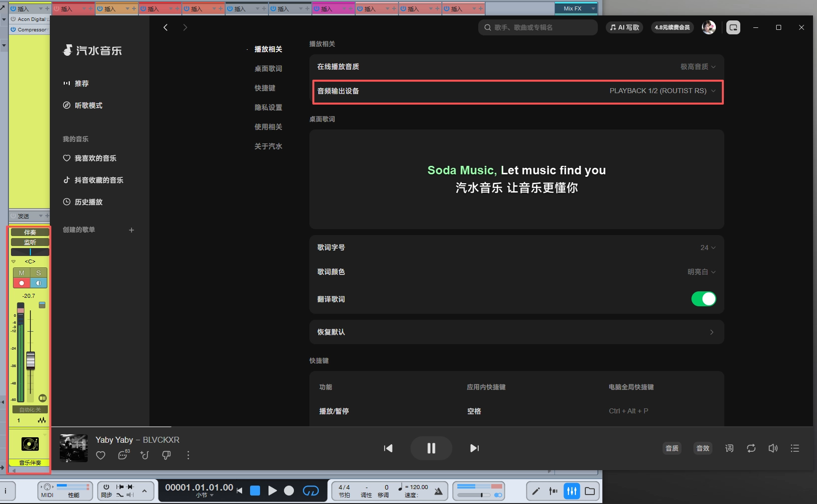Open the mini player mode icon
The width and height of the screenshot is (817, 504).
[x=733, y=27]
